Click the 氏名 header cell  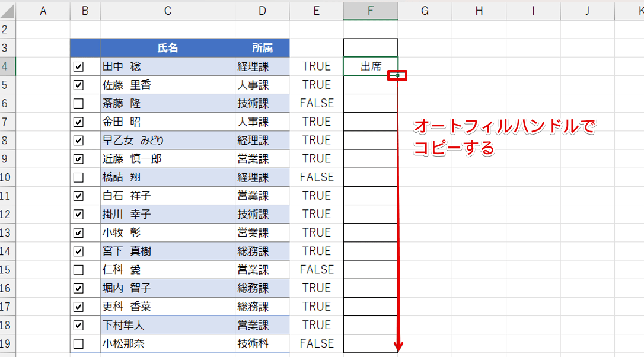168,48
